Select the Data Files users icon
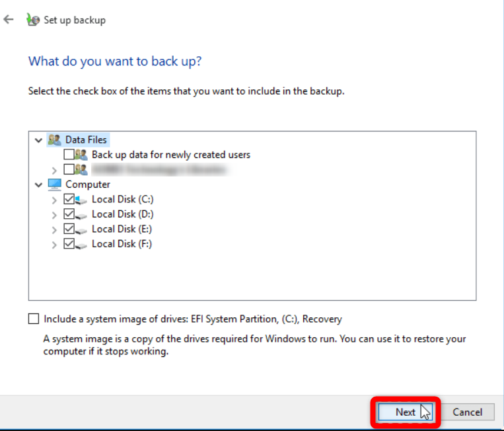504x431 pixels. tap(54, 140)
